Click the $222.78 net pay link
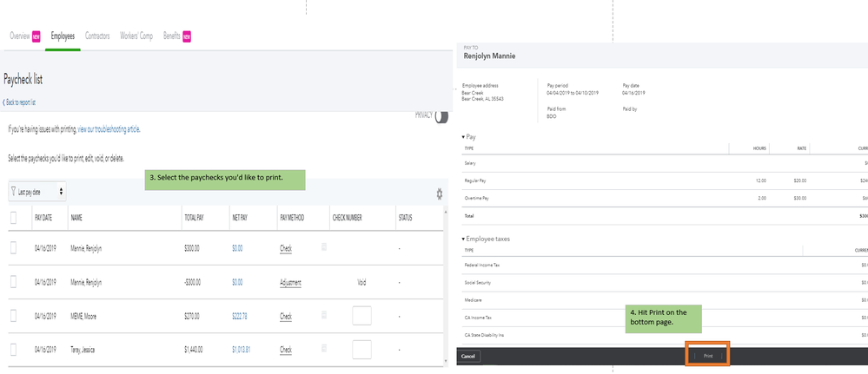The image size is (868, 374). [x=239, y=316]
